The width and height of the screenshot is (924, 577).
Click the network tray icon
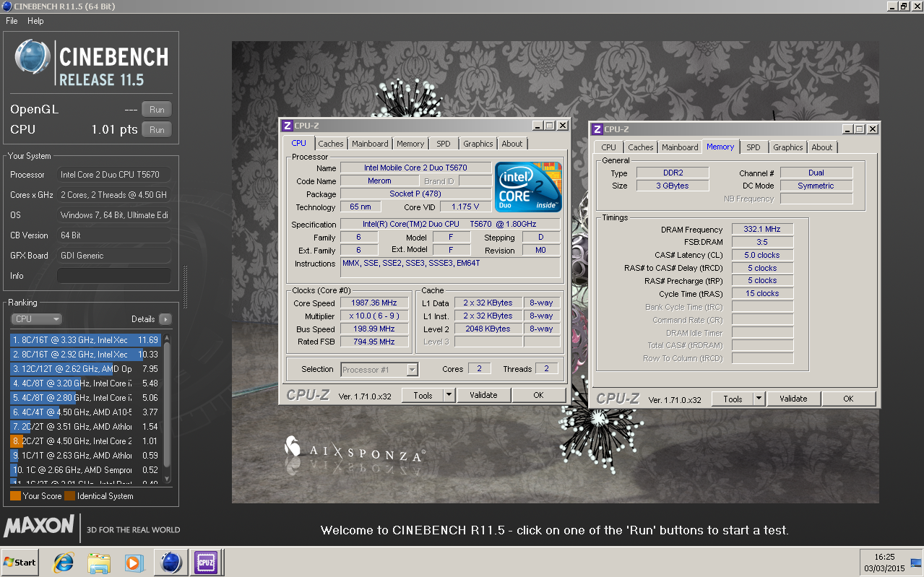click(x=917, y=563)
